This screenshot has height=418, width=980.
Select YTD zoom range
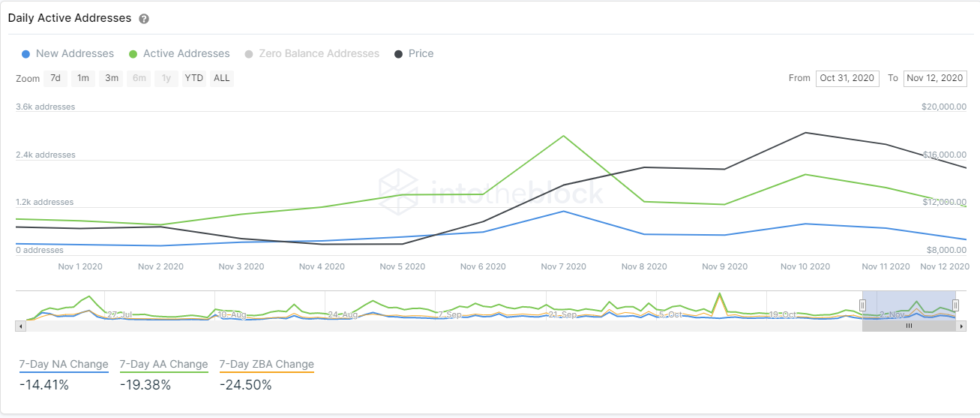click(194, 78)
